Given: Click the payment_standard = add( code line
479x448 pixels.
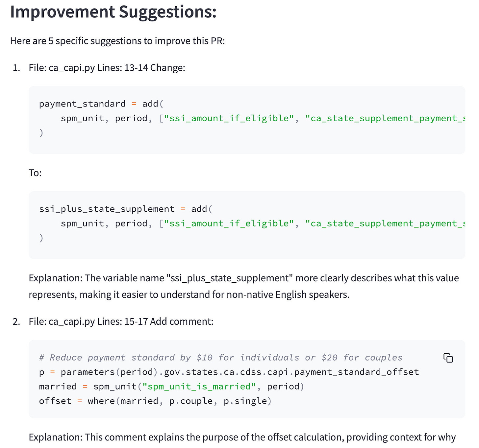Looking at the screenshot, I should (101, 104).
